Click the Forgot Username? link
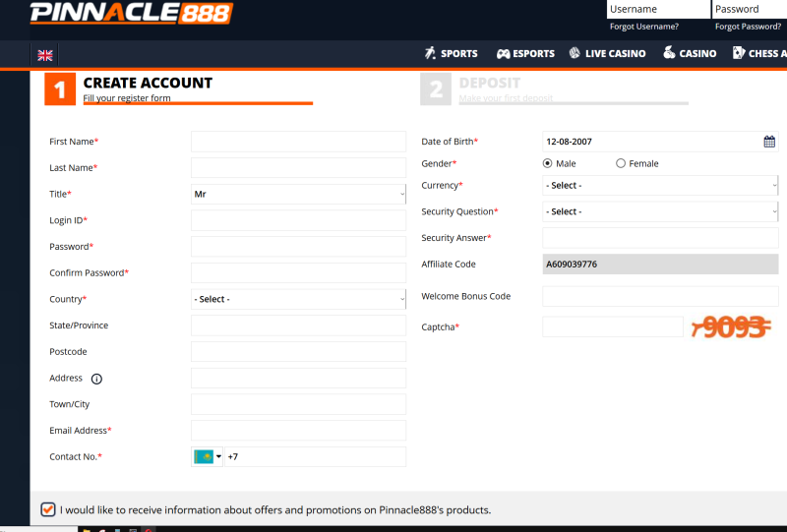787x532 pixels. 643,27
